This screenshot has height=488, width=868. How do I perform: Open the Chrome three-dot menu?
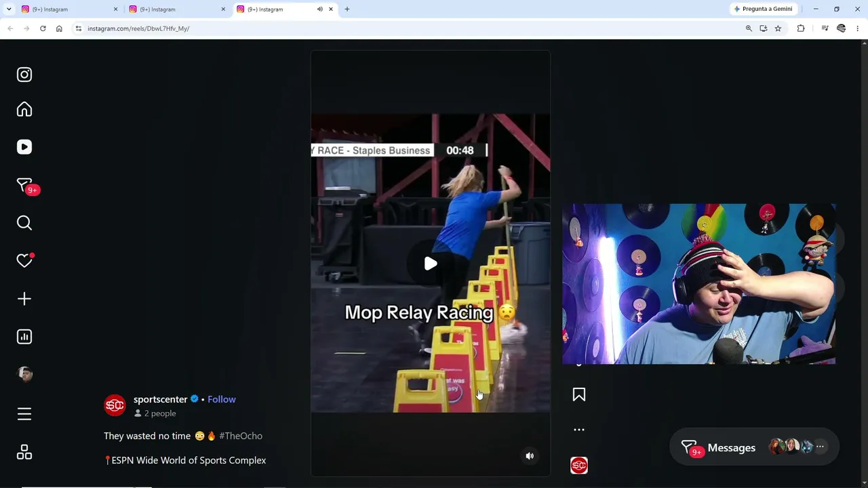coord(858,28)
